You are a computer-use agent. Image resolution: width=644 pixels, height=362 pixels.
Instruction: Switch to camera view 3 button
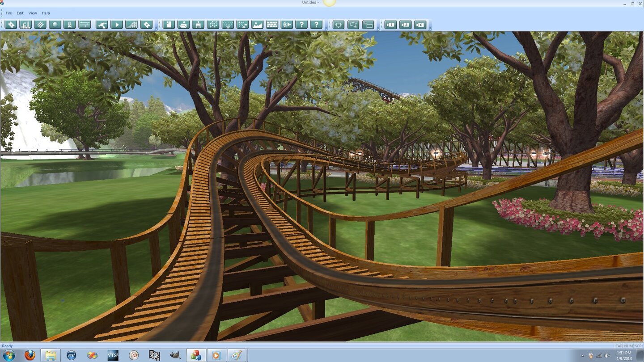405,25
